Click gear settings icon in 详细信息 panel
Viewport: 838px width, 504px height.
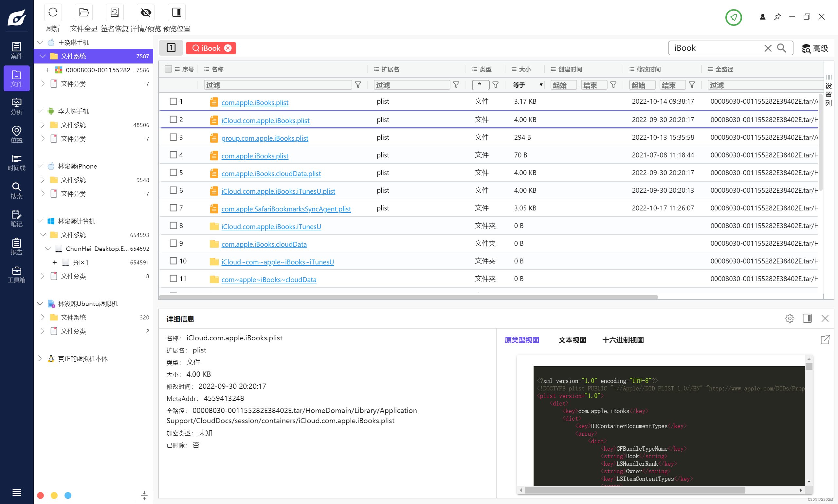[790, 318]
